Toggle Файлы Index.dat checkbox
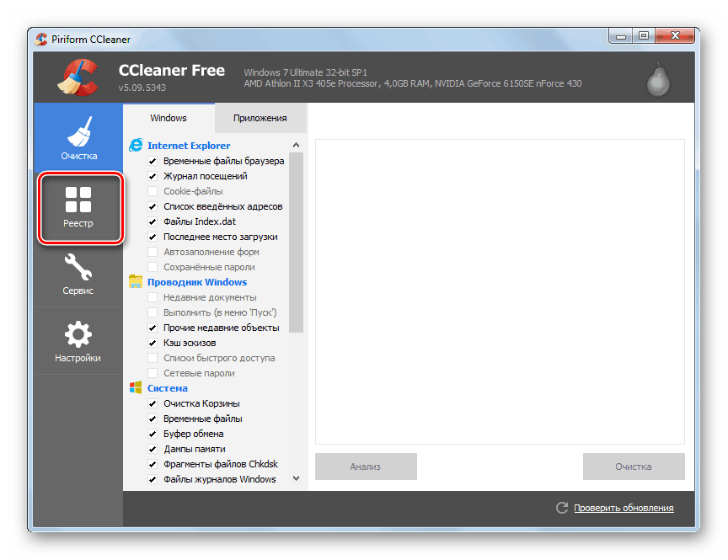This screenshot has height=560, width=728. [x=153, y=221]
